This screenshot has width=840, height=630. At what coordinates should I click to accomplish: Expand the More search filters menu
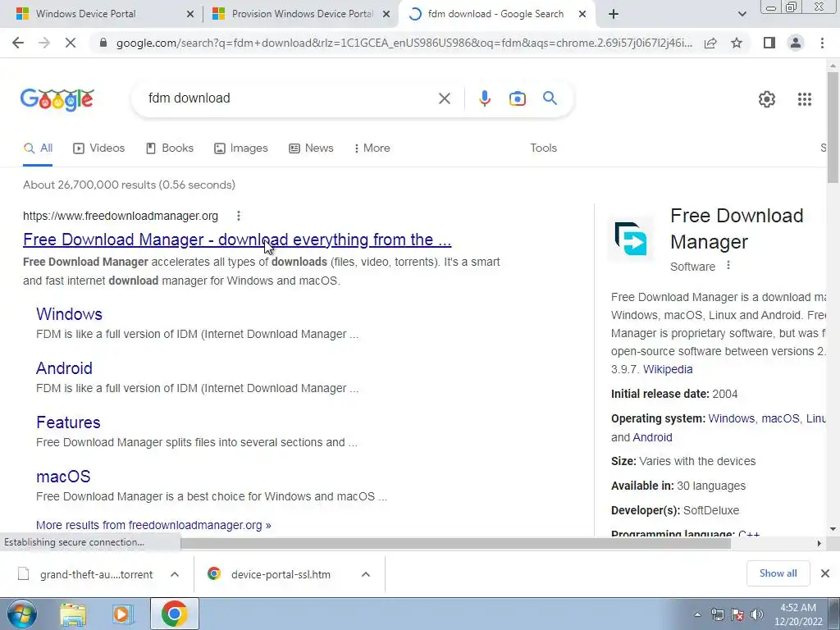click(372, 148)
